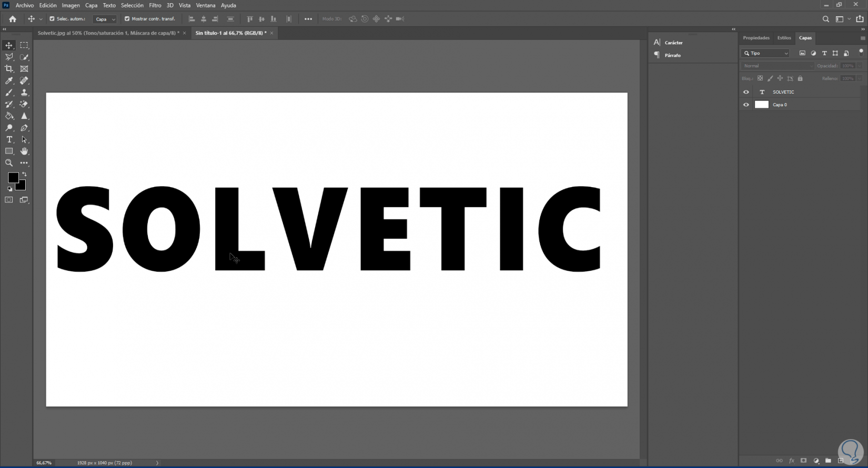This screenshot has height=468, width=868.
Task: Toggle the type layer filter
Action: (824, 53)
